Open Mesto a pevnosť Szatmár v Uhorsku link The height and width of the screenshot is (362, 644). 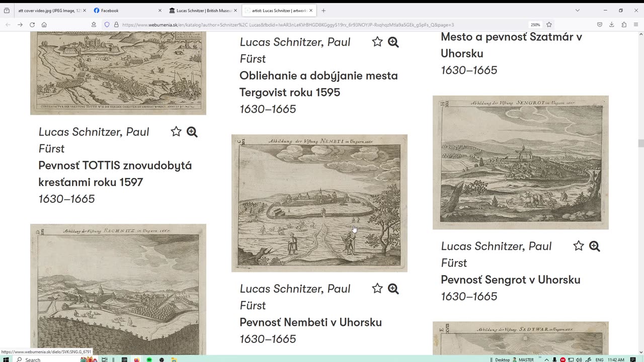coord(511,45)
